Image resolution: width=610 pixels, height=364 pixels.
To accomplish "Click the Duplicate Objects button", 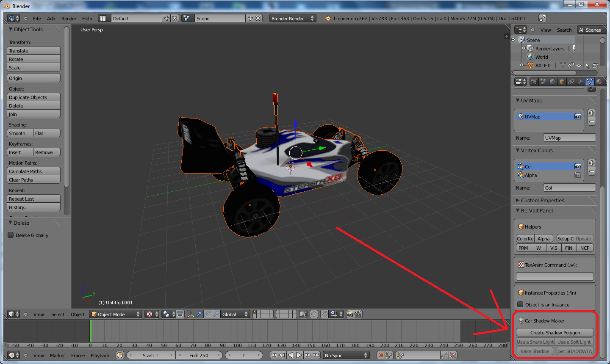I will pos(34,97).
